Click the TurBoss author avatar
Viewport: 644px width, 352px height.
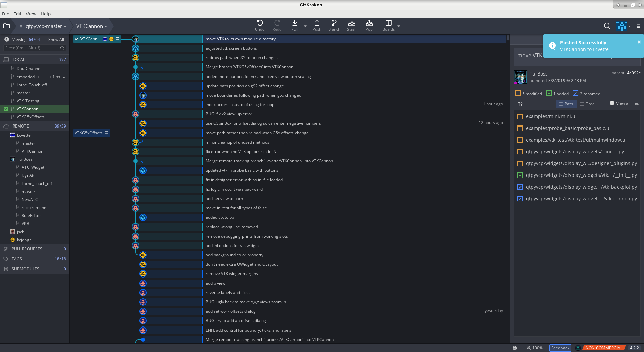pyautogui.click(x=520, y=77)
